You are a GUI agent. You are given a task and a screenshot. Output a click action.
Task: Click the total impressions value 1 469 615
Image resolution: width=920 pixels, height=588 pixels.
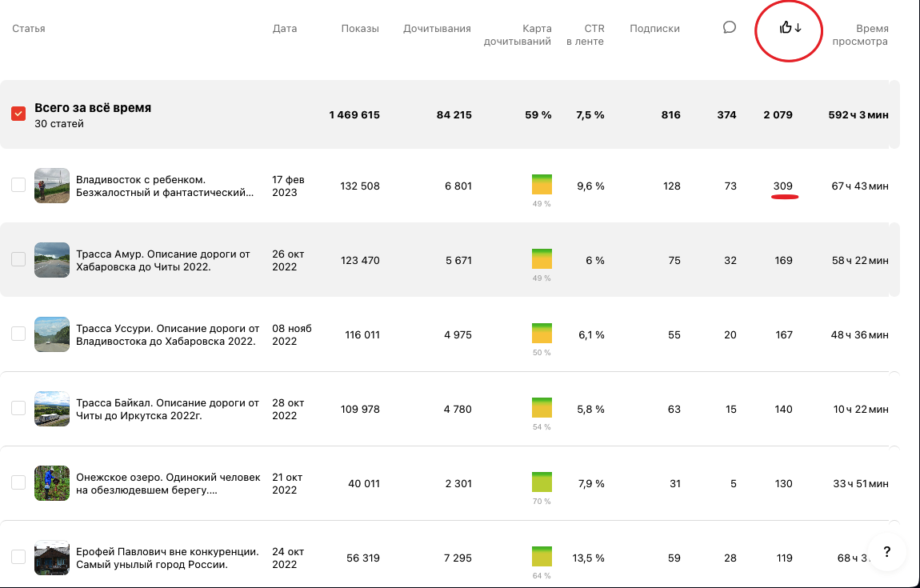coord(354,115)
